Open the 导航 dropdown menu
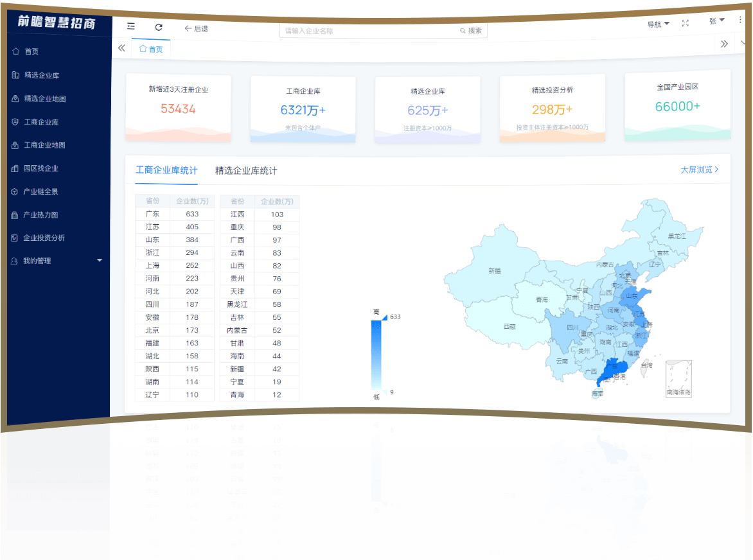The height and width of the screenshot is (560, 753). tap(658, 24)
